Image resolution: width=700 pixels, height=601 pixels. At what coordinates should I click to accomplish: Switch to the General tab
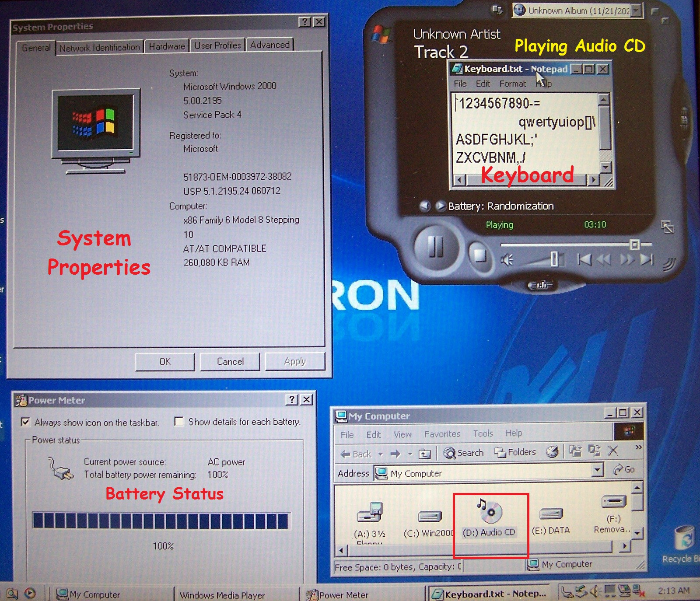click(x=36, y=48)
